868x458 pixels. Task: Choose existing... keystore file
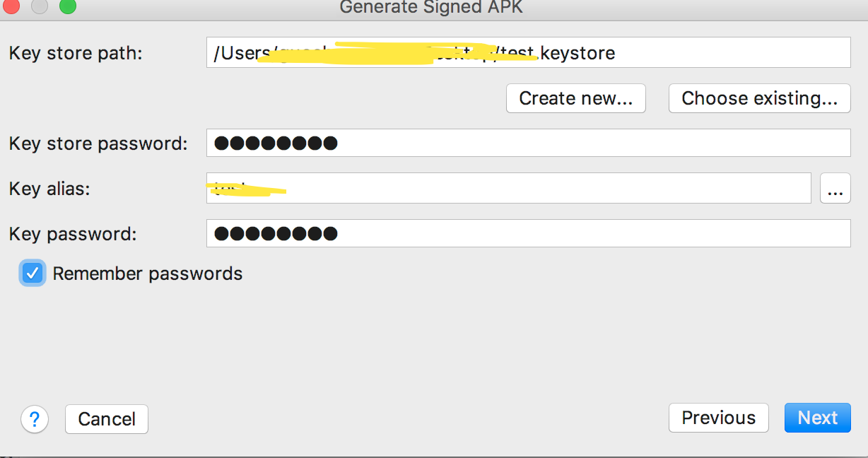point(759,98)
